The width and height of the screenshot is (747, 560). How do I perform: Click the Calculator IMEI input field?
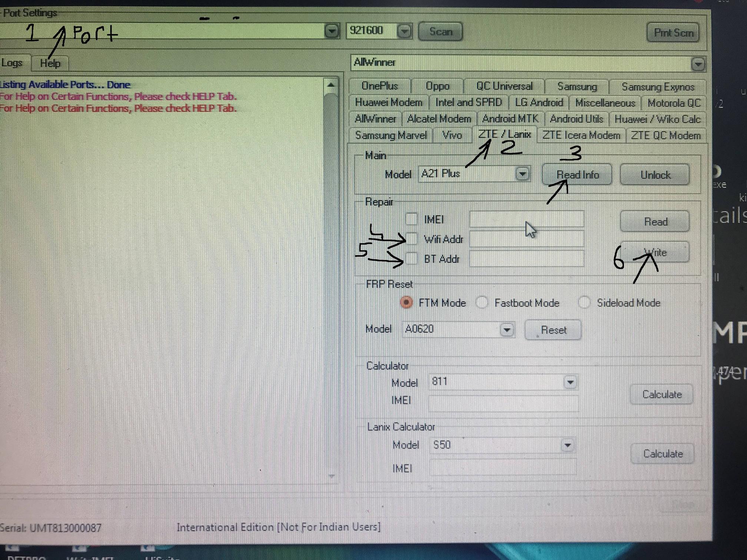[x=503, y=403]
